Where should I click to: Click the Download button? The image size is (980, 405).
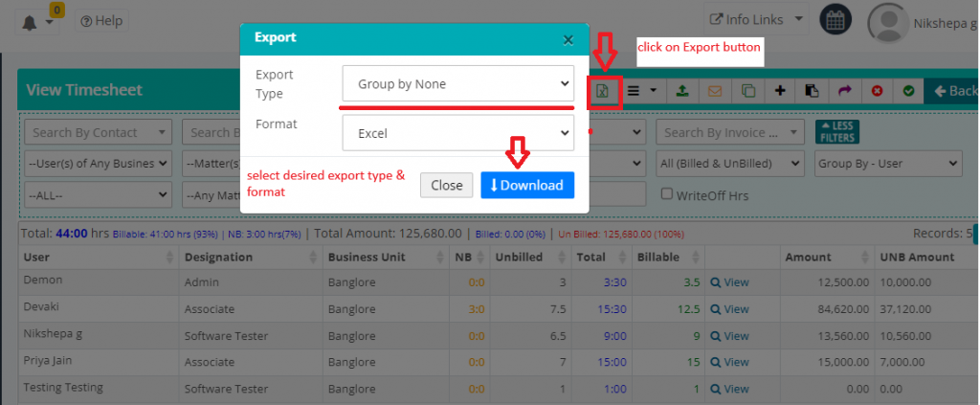(x=526, y=185)
